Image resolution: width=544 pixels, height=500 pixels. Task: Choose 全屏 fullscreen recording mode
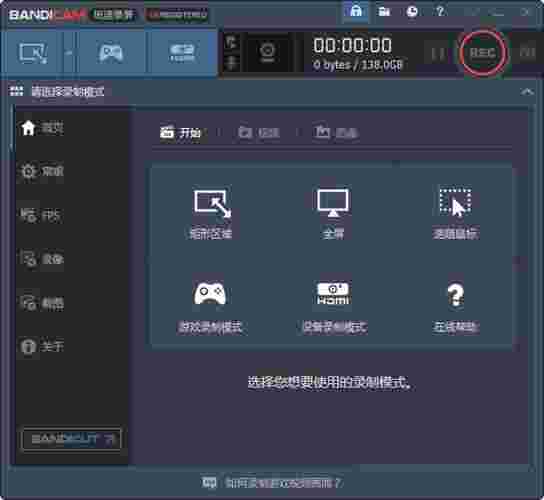tap(333, 213)
